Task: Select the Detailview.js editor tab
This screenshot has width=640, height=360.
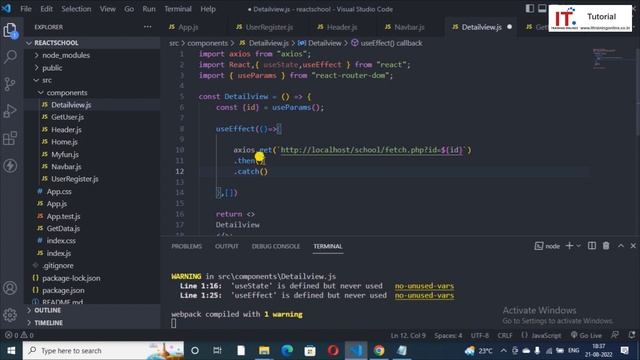Action: coord(481,27)
